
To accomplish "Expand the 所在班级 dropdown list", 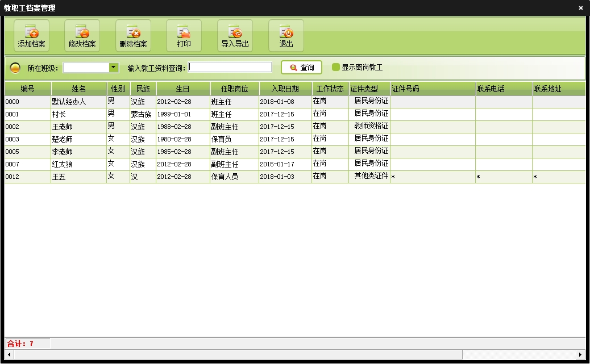I will 113,68.
